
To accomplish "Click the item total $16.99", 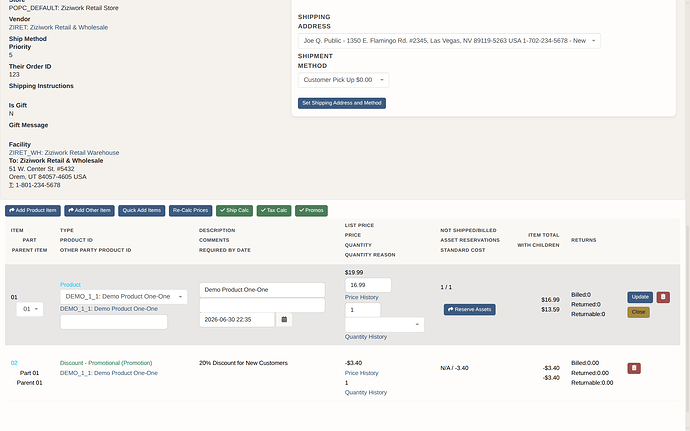I will click(x=551, y=300).
